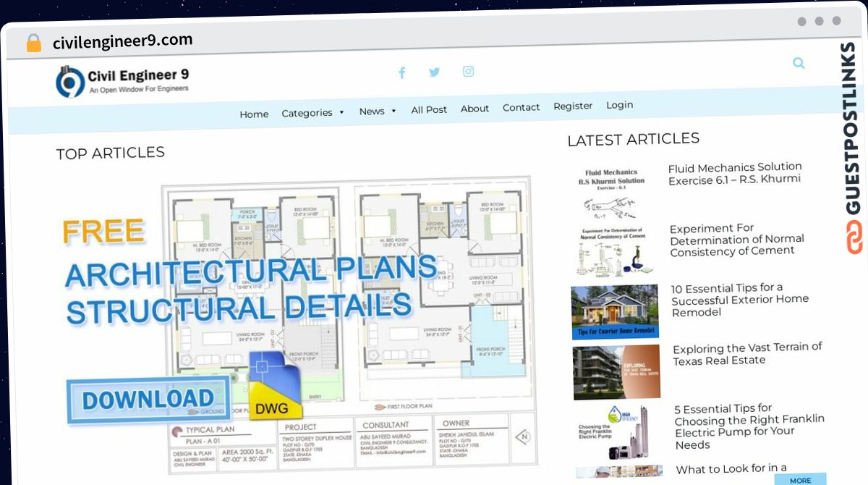Click the TOP ARTICLES heading
This screenshot has width=868, height=485.
click(x=111, y=153)
